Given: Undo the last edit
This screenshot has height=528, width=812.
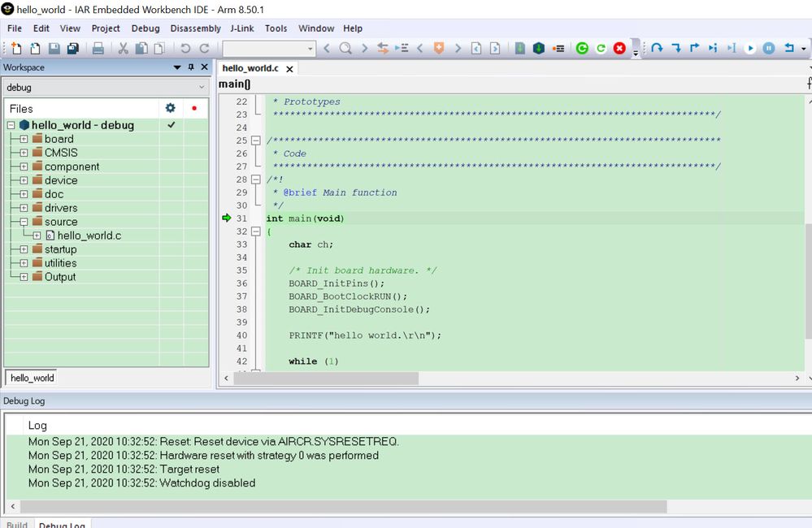Looking at the screenshot, I should click(x=185, y=48).
